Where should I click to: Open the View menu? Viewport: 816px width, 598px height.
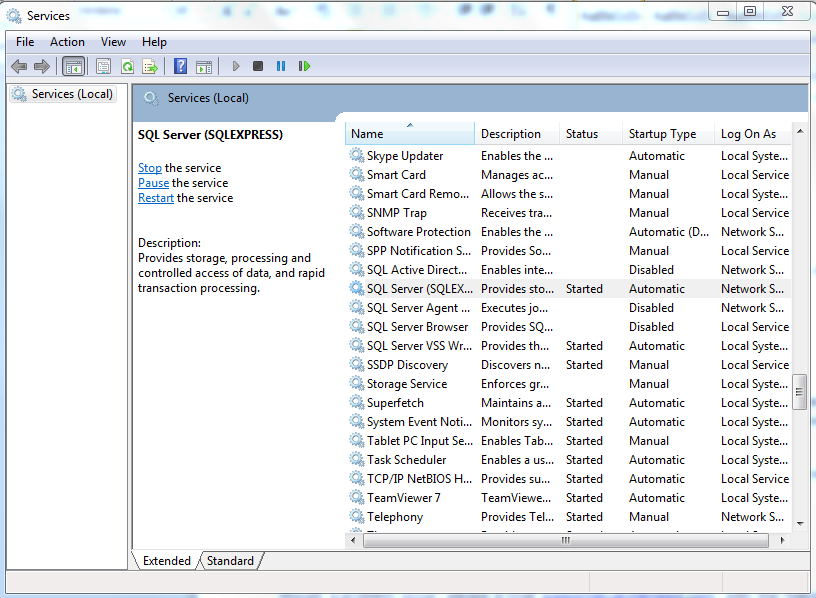pyautogui.click(x=113, y=42)
